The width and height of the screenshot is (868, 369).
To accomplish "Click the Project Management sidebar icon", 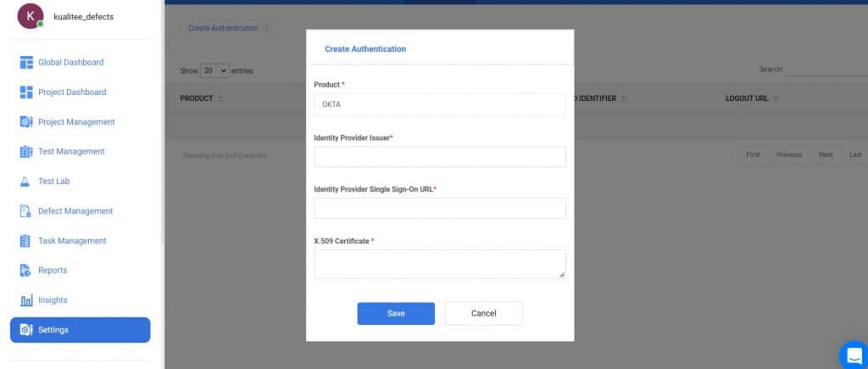I will (26, 122).
